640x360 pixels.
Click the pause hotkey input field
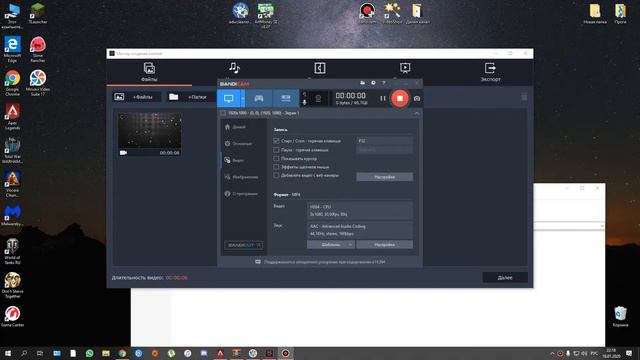[384, 150]
